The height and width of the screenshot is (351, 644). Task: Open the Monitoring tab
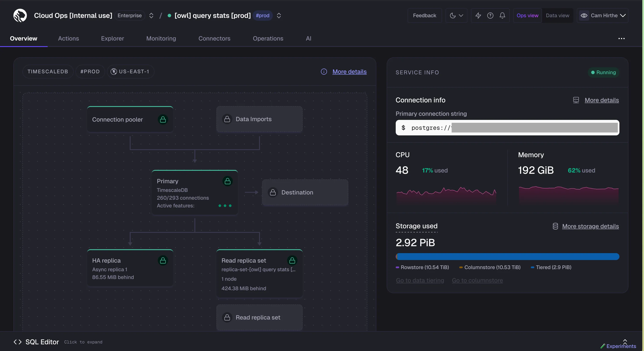point(161,39)
